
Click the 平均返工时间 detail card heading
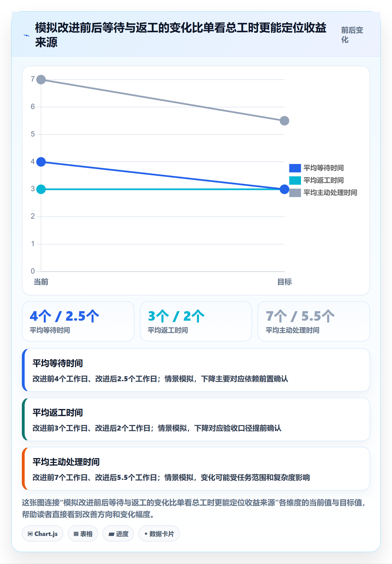click(x=58, y=413)
